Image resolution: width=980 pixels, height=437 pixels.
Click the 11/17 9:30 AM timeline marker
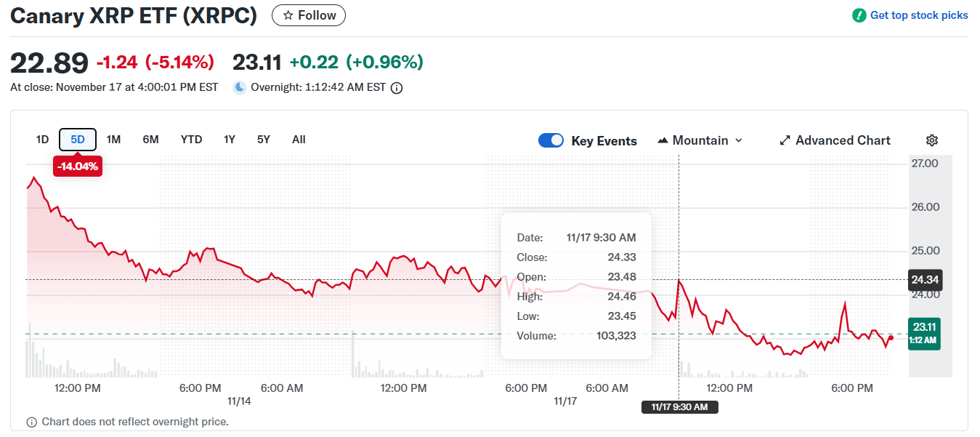point(679,407)
